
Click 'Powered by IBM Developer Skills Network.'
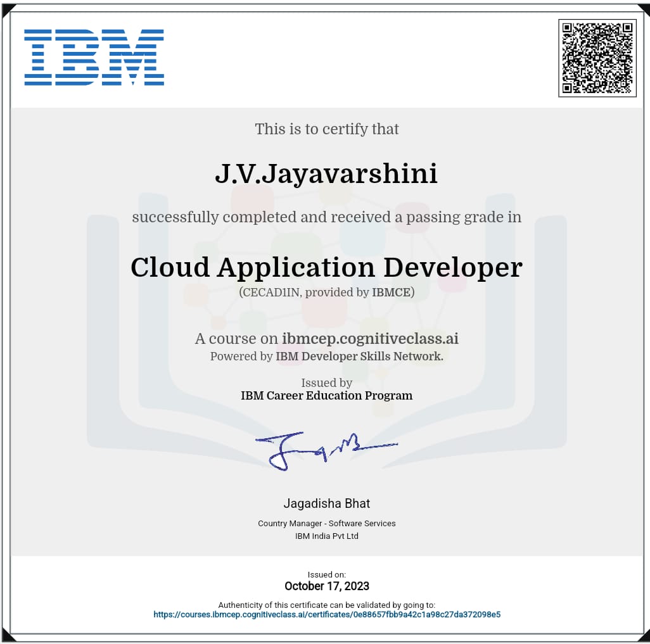coord(327,357)
